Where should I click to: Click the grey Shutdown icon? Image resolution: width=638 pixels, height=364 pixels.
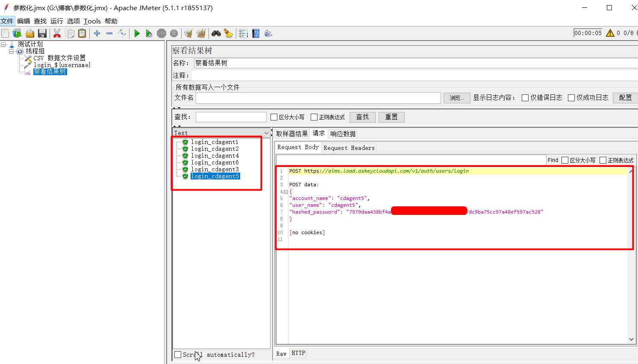(174, 33)
